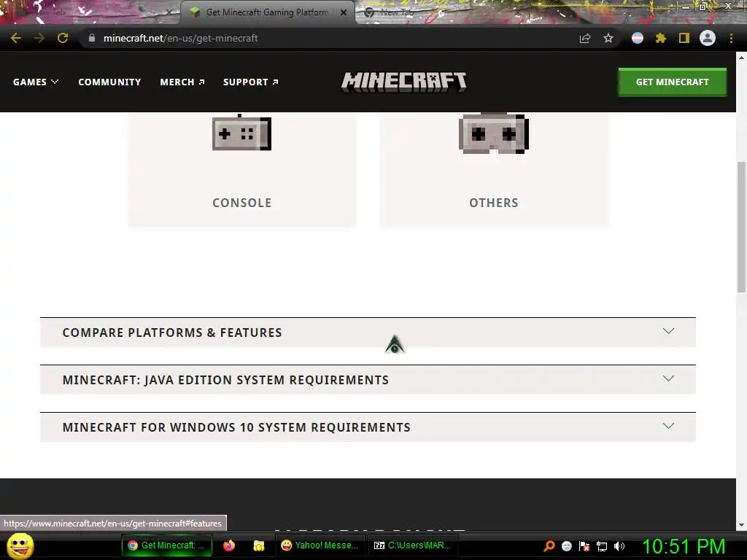Select the Others VR headset icon

pos(494,133)
